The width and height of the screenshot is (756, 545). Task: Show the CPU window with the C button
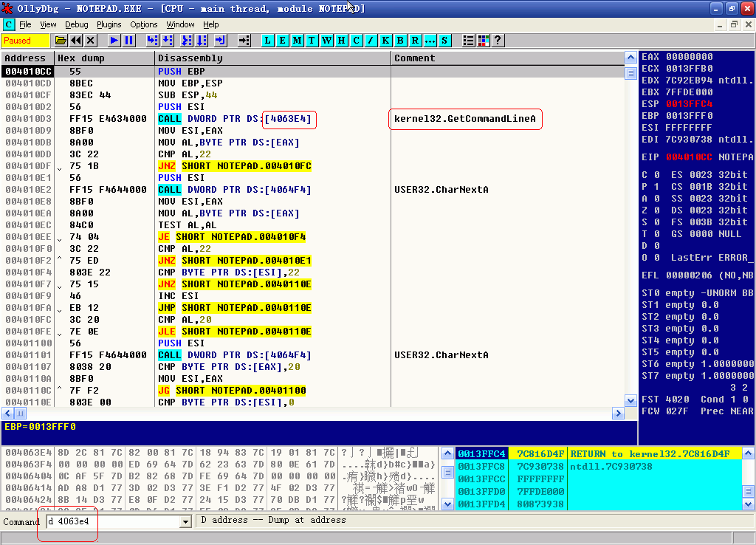pos(357,41)
